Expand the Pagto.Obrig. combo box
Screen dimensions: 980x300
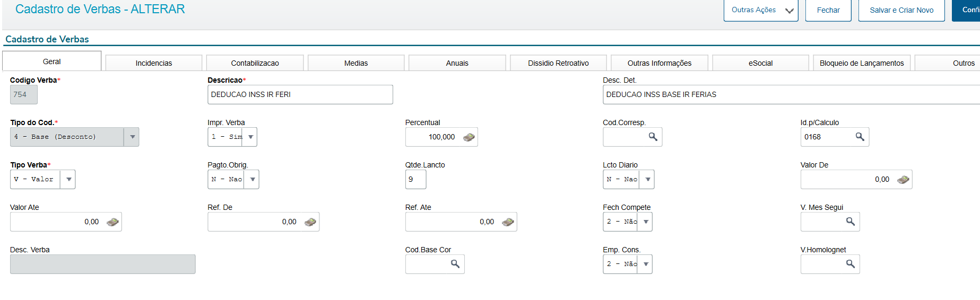(x=253, y=179)
